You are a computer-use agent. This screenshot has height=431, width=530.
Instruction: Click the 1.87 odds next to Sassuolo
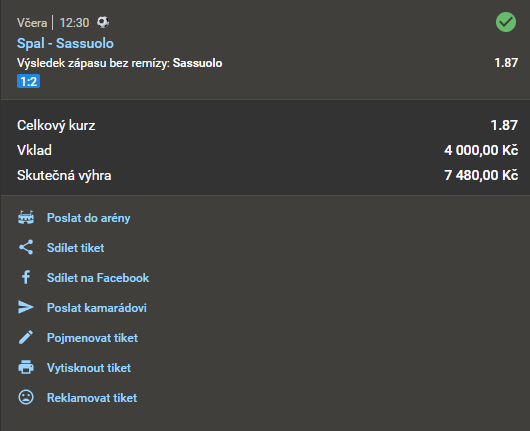(506, 63)
